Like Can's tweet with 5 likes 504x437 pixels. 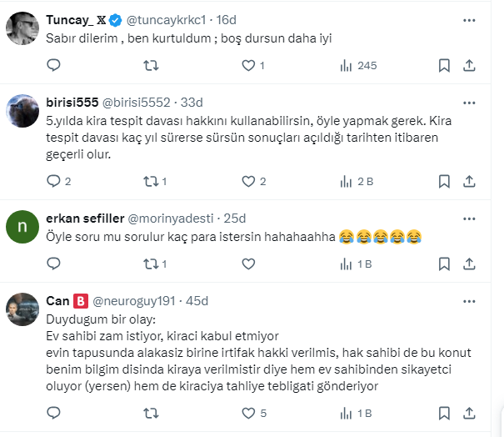tap(245, 413)
